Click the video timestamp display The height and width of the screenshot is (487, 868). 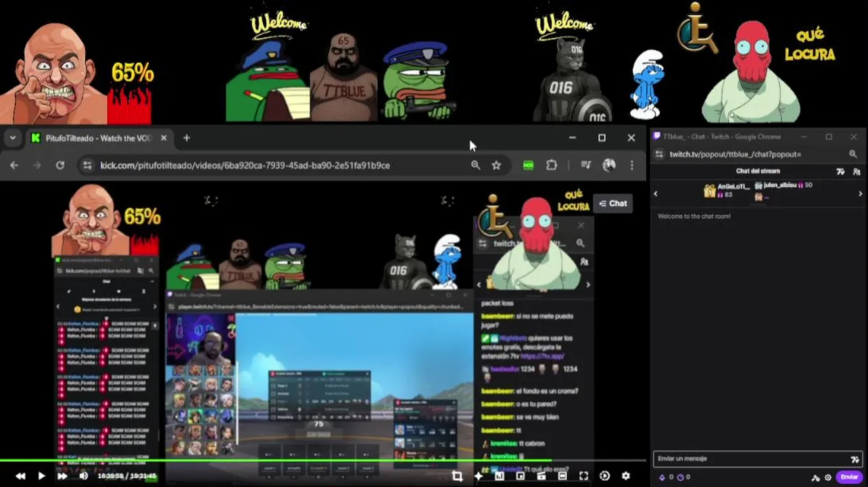(x=127, y=476)
